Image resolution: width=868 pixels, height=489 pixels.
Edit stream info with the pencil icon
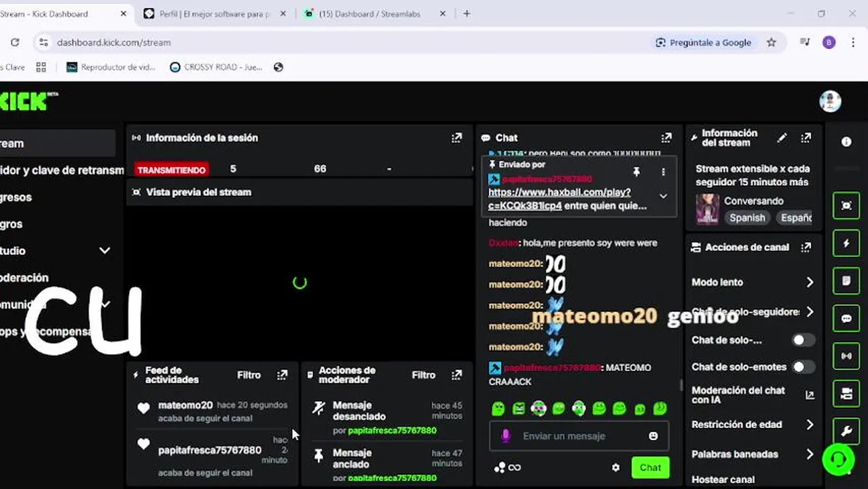coord(782,138)
